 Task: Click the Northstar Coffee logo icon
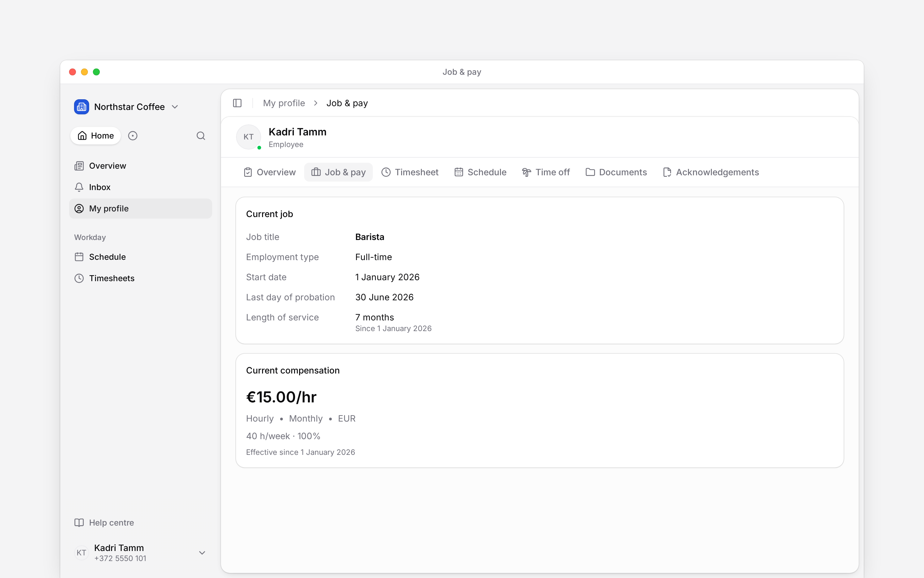coord(82,107)
